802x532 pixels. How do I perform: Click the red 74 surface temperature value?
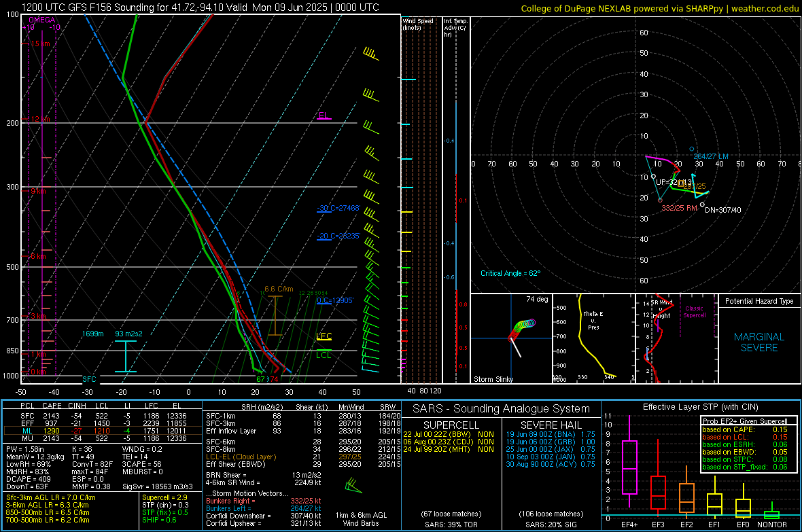(274, 379)
